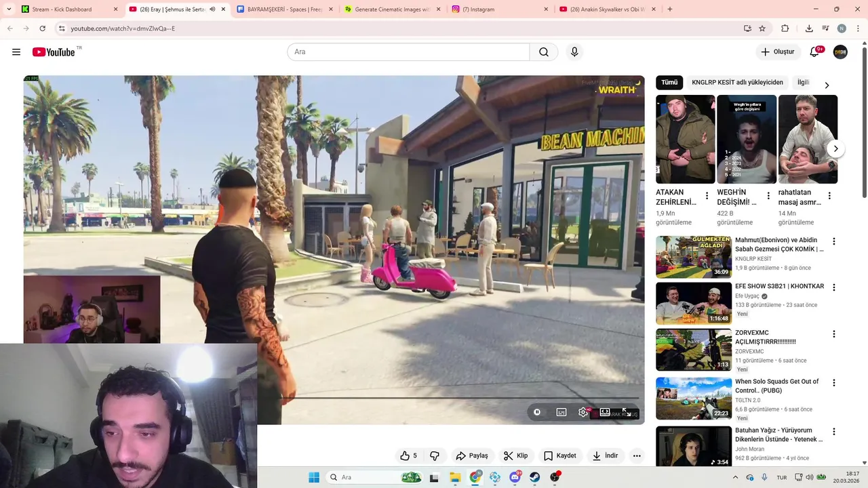This screenshot has height=488, width=868.
Task: Open video player settings gear
Action: pyautogui.click(x=583, y=412)
